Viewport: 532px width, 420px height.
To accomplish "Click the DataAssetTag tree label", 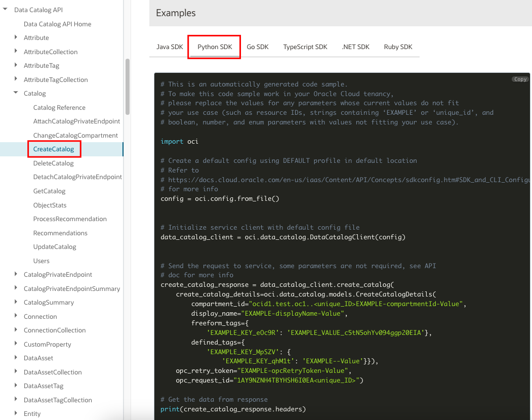I will [44, 386].
